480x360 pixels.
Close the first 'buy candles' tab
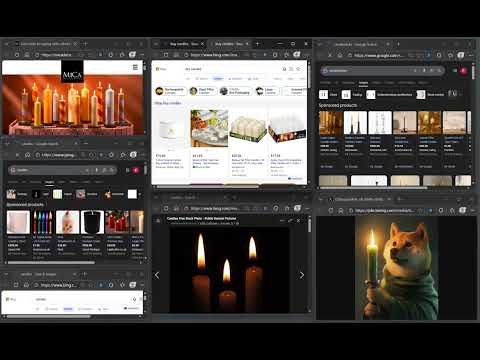point(202,44)
